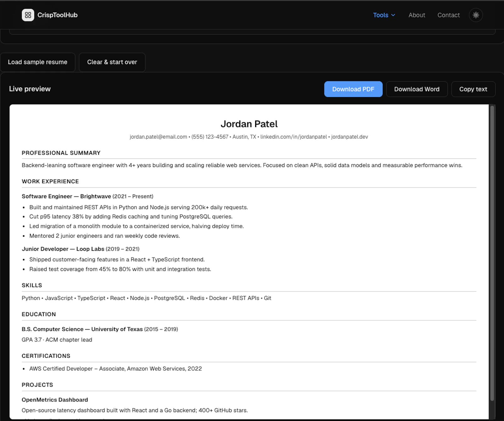Click jordanpatel.dev in contact line
Image resolution: width=504 pixels, height=421 pixels.
(x=349, y=137)
